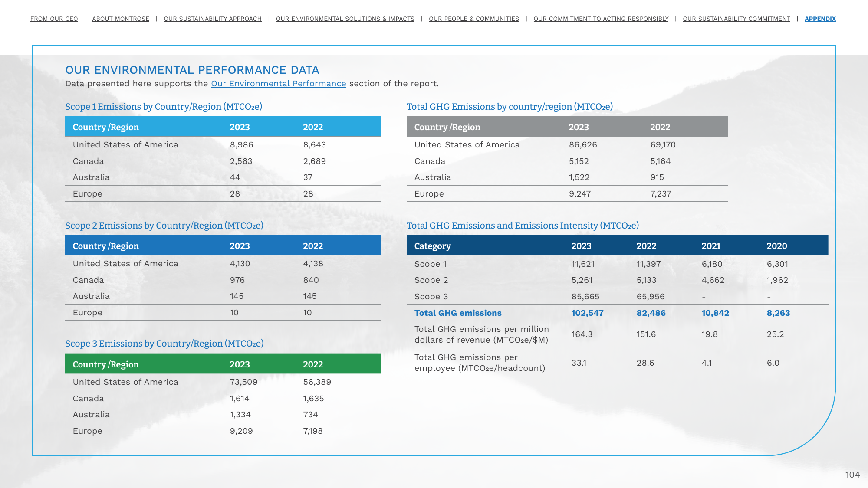Click Total GHG Emissions and Emissions Intensity title
The width and height of the screenshot is (868, 488).
pyautogui.click(x=523, y=226)
